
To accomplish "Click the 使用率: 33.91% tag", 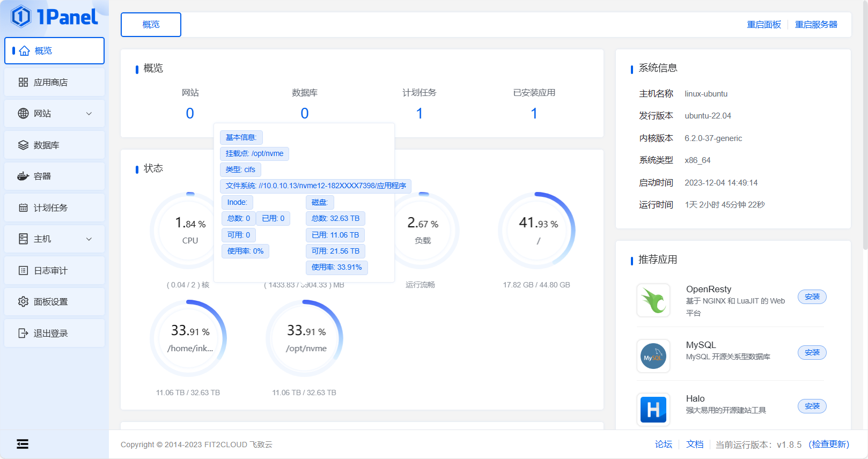I will click(x=337, y=267).
